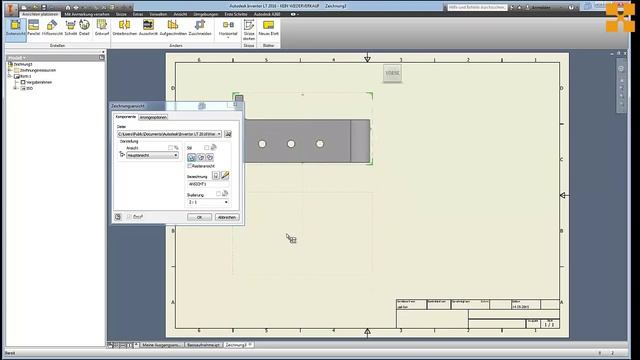Open the Modell browser dropdown
Viewport: 640px width, 360px height.
(17, 58)
